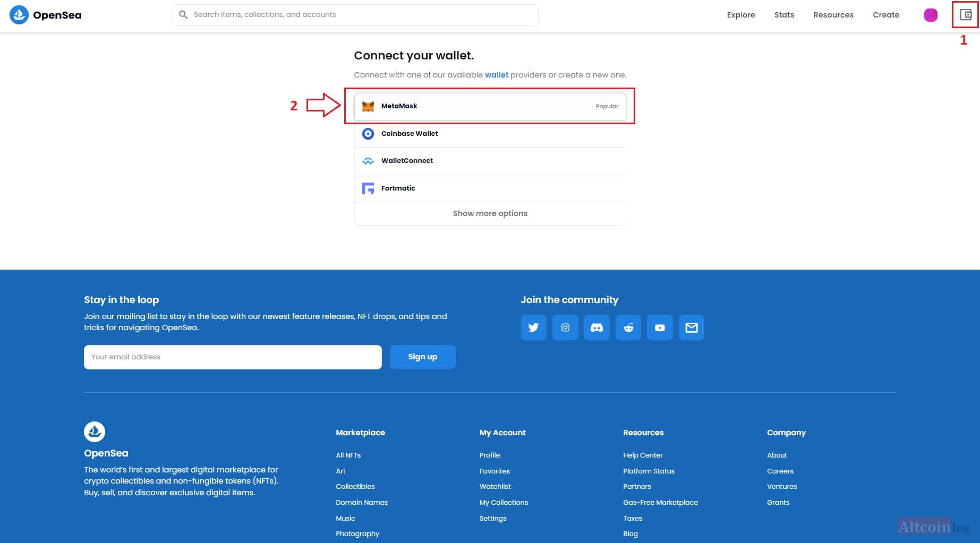Open the Profile footer link
Image resolution: width=980 pixels, height=543 pixels.
tap(490, 455)
